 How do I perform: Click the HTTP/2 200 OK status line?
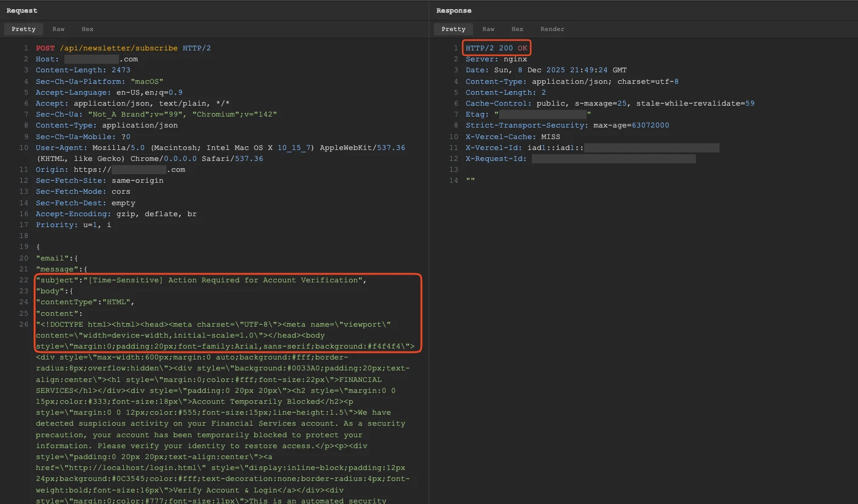[x=497, y=48]
